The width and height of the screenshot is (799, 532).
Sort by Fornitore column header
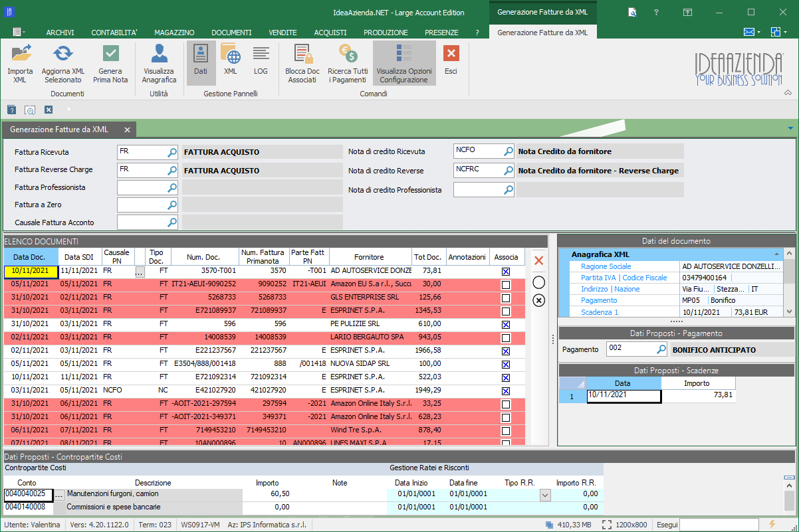coord(369,257)
